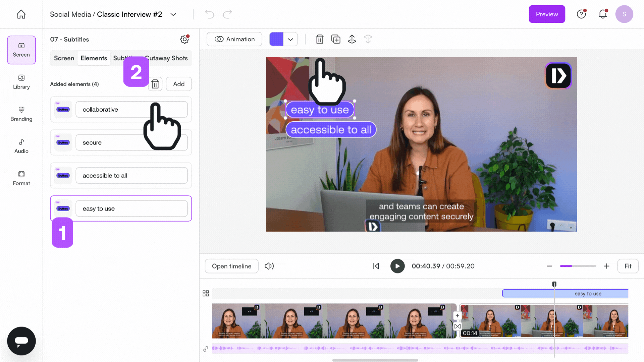
Task: Bring element forward in layer order
Action: coord(352,39)
